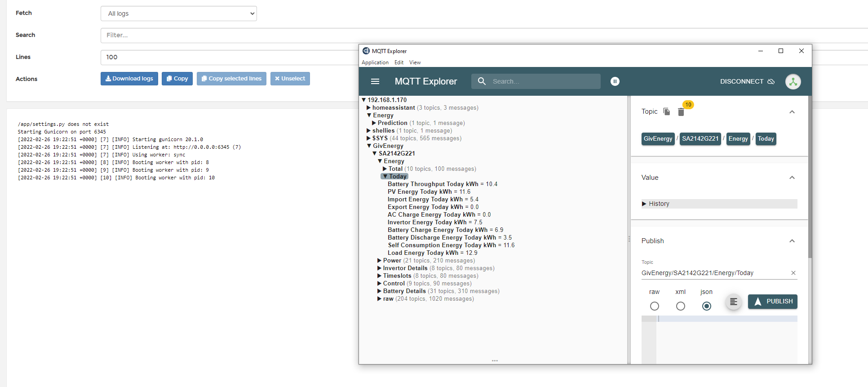Focus the Lines number field
The width and height of the screenshot is (868, 387).
coord(230,58)
